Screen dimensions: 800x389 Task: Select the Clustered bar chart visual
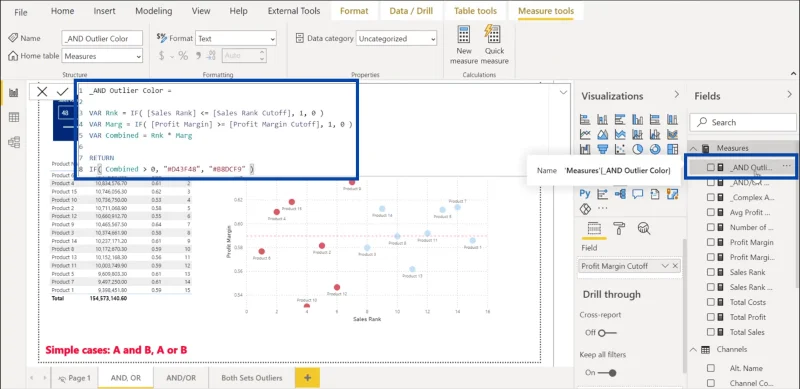pos(620,119)
